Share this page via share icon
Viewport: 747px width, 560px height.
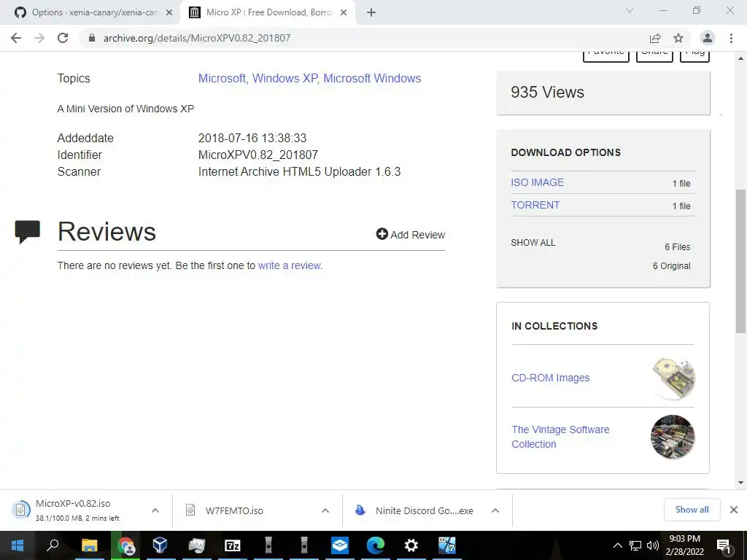point(655,38)
